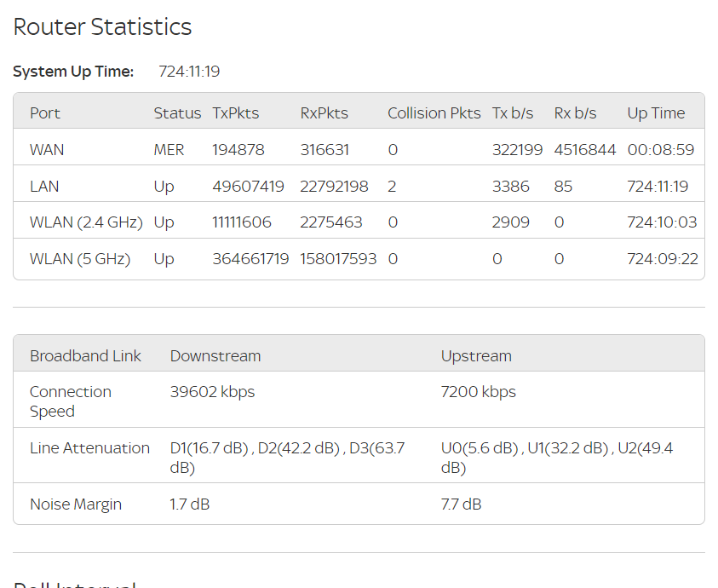Viewport: 718px width, 588px height.
Task: Click the WLAN (2.4 GHz) port label
Action: 85,222
